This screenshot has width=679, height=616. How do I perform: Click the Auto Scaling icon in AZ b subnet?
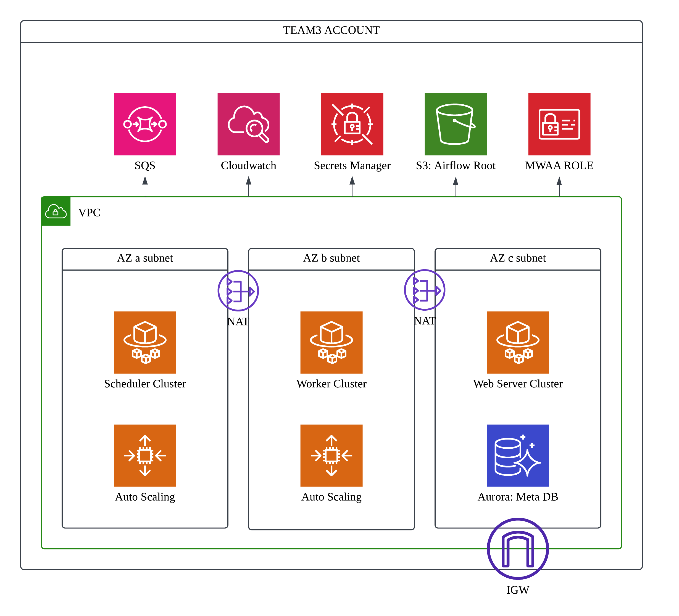click(x=331, y=455)
